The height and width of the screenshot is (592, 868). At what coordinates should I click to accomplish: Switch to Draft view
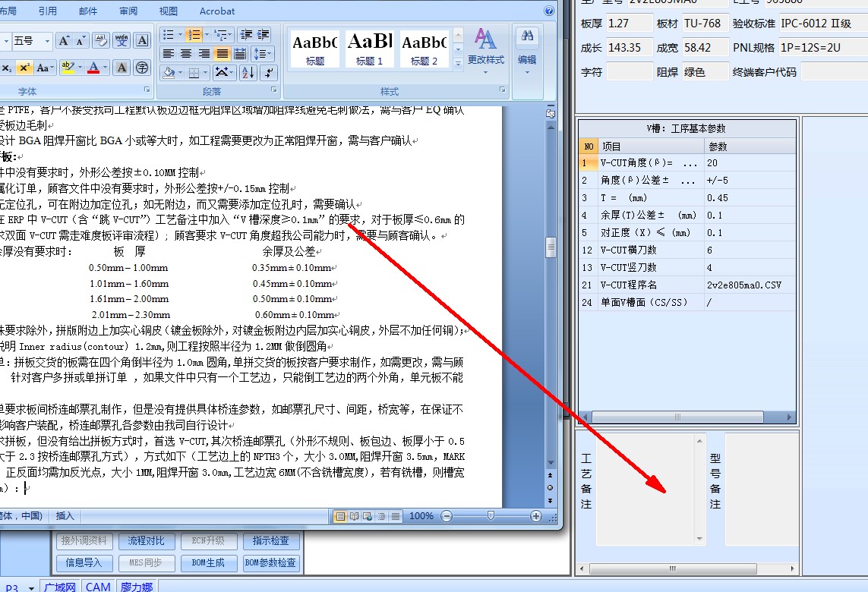click(x=395, y=516)
